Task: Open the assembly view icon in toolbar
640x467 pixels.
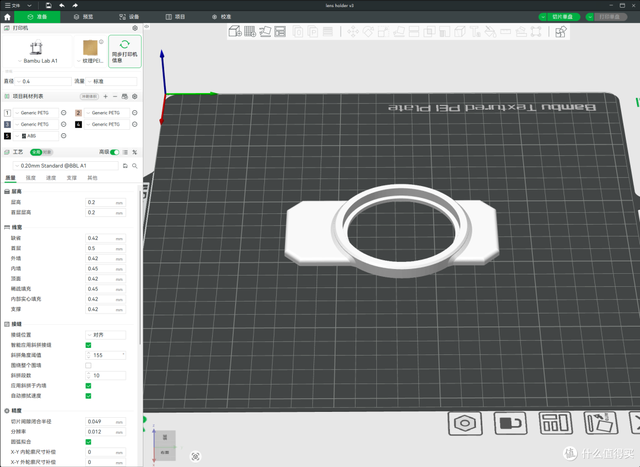Action: tap(561, 31)
